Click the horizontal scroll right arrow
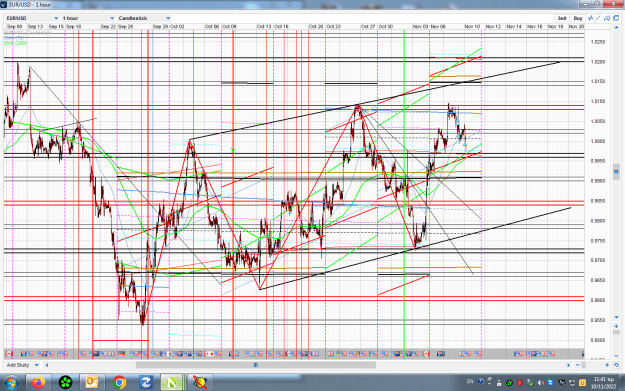This screenshot has width=625, height=391. pyautogui.click(x=568, y=365)
